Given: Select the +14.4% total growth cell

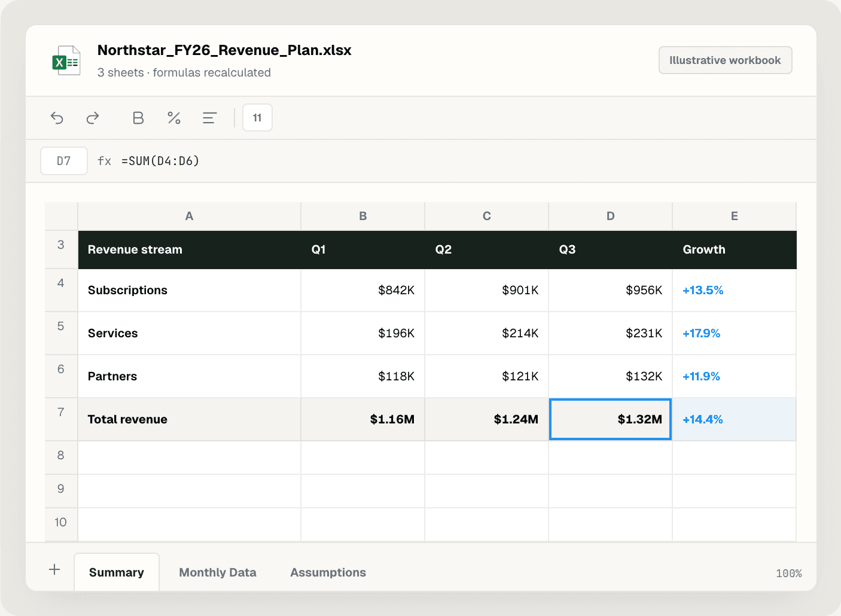Looking at the screenshot, I should coord(735,419).
